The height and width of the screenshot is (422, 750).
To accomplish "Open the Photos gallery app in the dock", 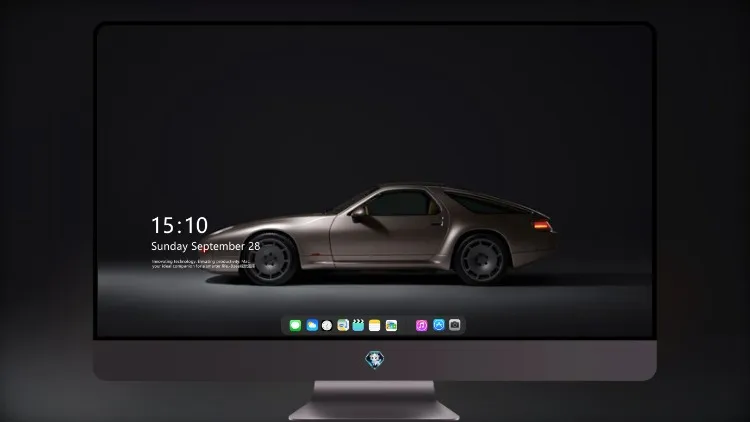I will [391, 325].
